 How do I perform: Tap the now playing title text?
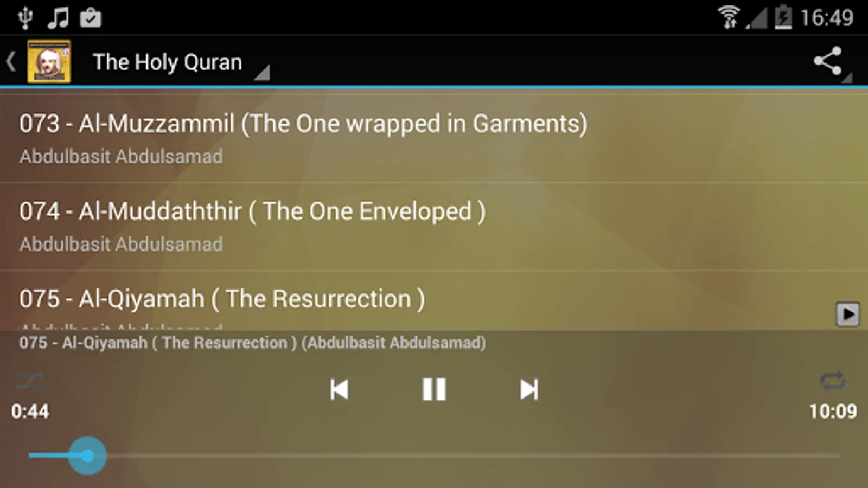[x=252, y=343]
